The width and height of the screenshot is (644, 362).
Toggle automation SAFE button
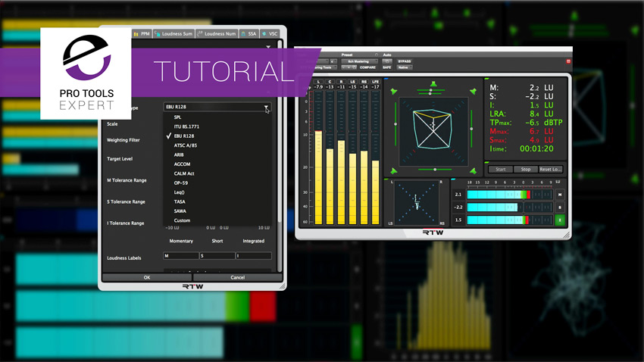point(387,67)
